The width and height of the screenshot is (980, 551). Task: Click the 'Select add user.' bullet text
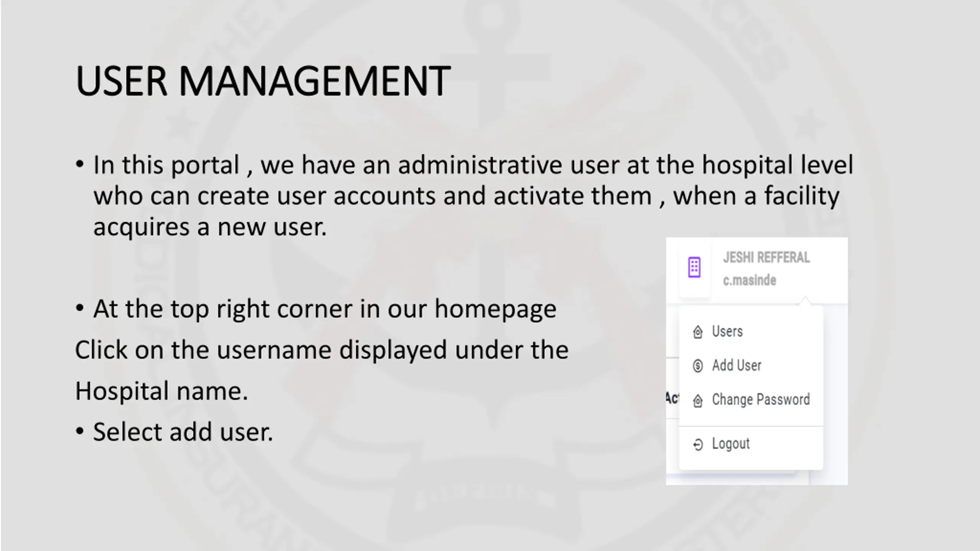coord(183,432)
